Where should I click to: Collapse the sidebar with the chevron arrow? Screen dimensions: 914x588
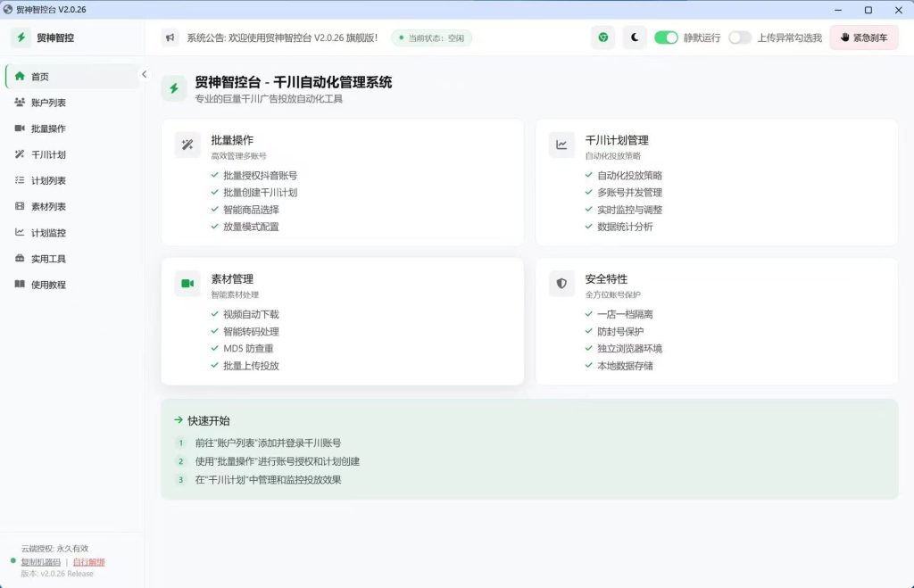coord(144,74)
